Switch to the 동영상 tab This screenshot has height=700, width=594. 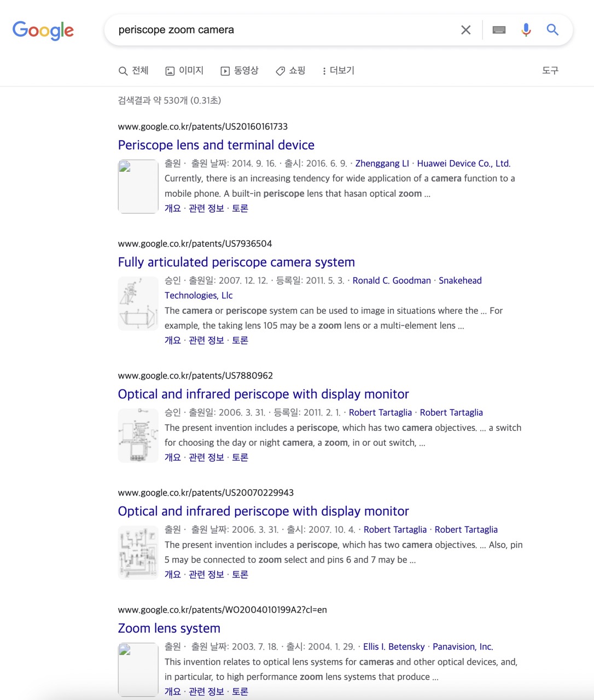240,71
